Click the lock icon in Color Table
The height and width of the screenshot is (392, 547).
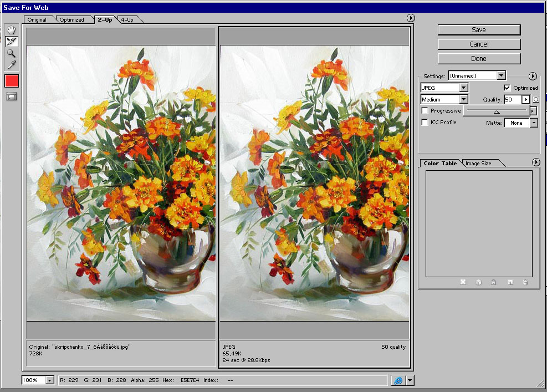tap(493, 282)
